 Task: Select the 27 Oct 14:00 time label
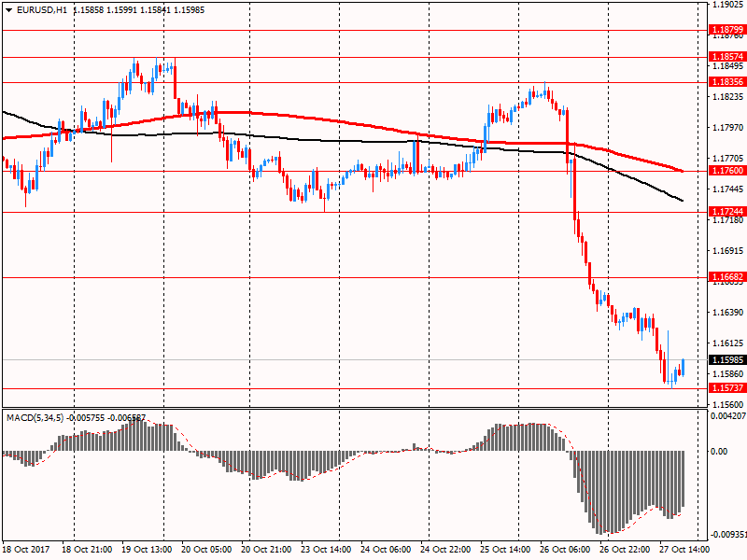click(x=684, y=549)
